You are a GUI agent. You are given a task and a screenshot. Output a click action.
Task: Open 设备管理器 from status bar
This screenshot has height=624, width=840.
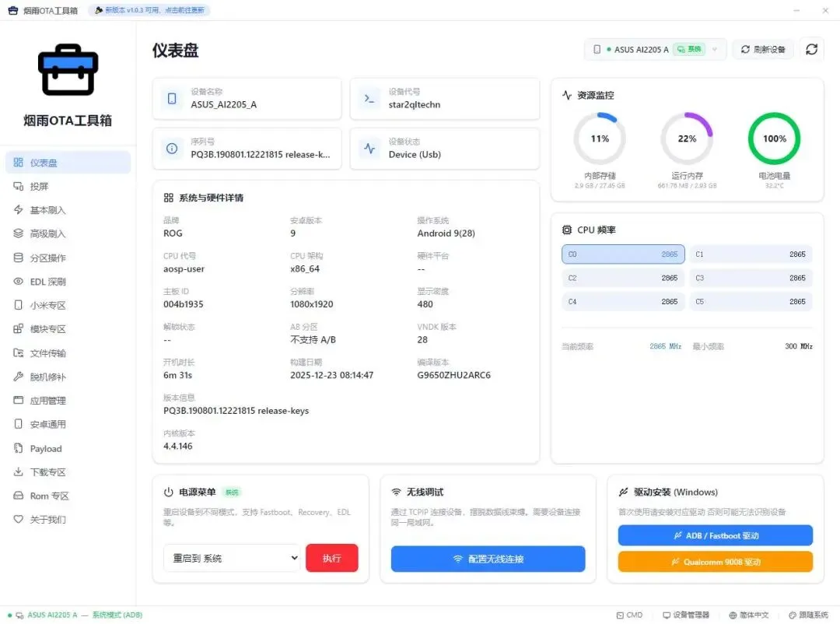[686, 615]
